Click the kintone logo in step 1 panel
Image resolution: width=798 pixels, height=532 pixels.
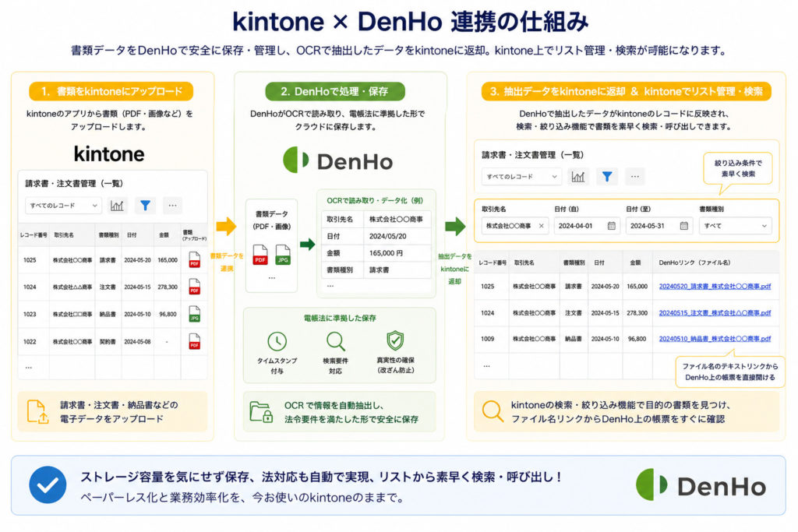[109, 153]
